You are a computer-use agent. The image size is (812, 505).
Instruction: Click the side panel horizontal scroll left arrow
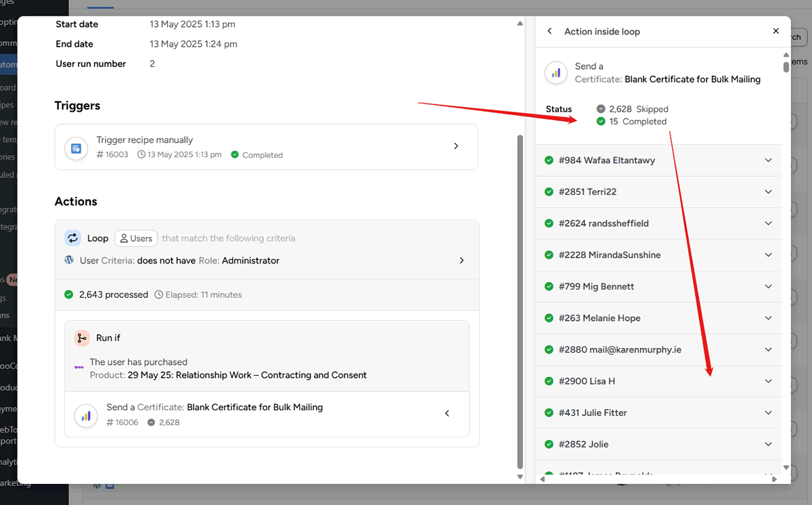click(x=542, y=479)
